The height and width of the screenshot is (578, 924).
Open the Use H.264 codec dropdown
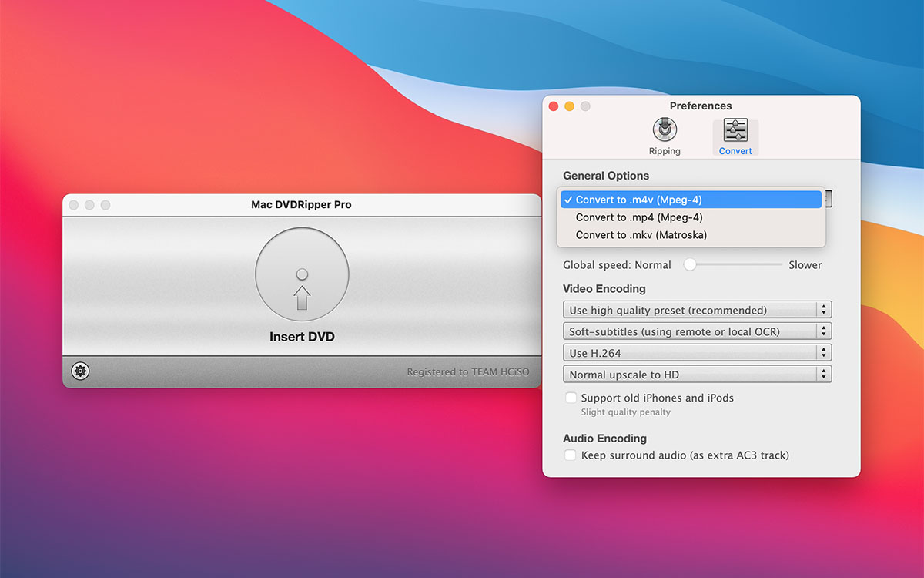point(698,353)
